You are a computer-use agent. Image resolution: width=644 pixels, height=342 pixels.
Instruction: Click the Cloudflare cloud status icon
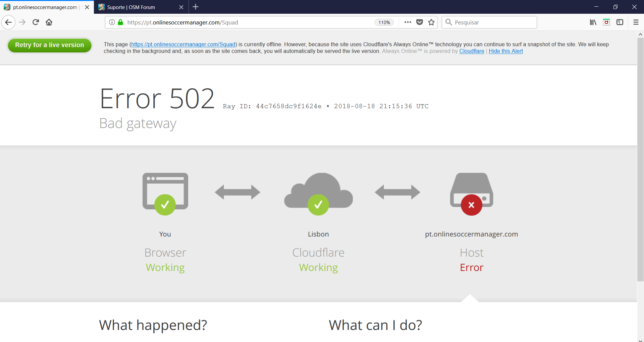(318, 194)
